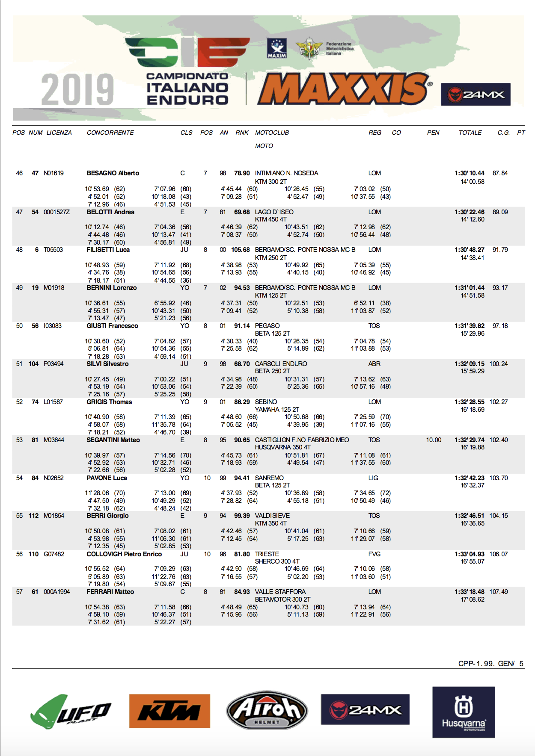Click total time 1:33'18.48
The width and height of the screenshot is (535, 756).
(x=470, y=592)
